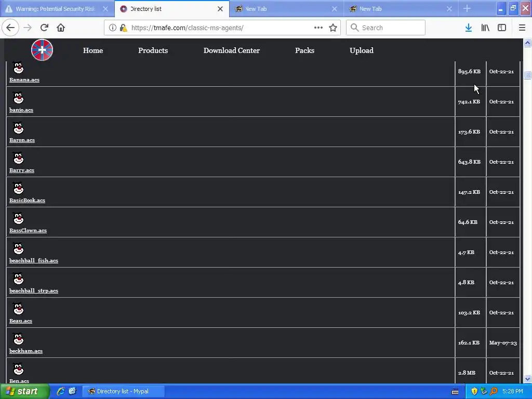This screenshot has height=399, width=532.
Task: Open the Library bookshelf icon
Action: pyautogui.click(x=485, y=28)
